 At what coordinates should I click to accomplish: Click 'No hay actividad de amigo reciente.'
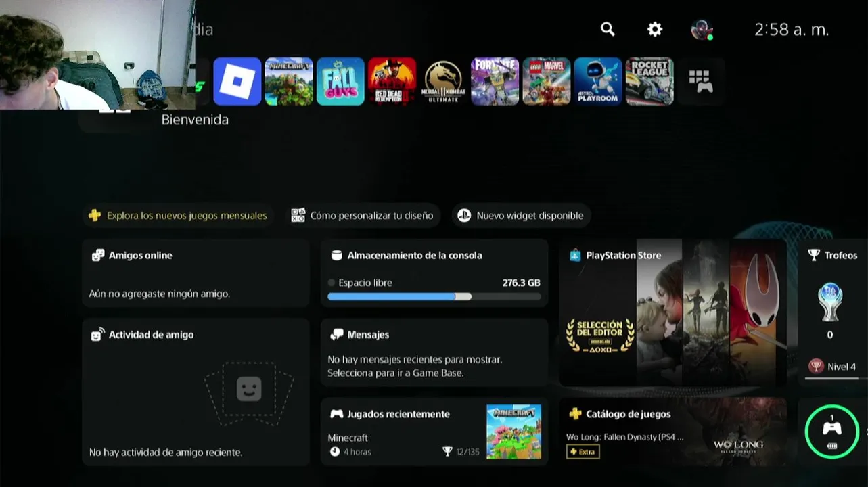click(166, 452)
